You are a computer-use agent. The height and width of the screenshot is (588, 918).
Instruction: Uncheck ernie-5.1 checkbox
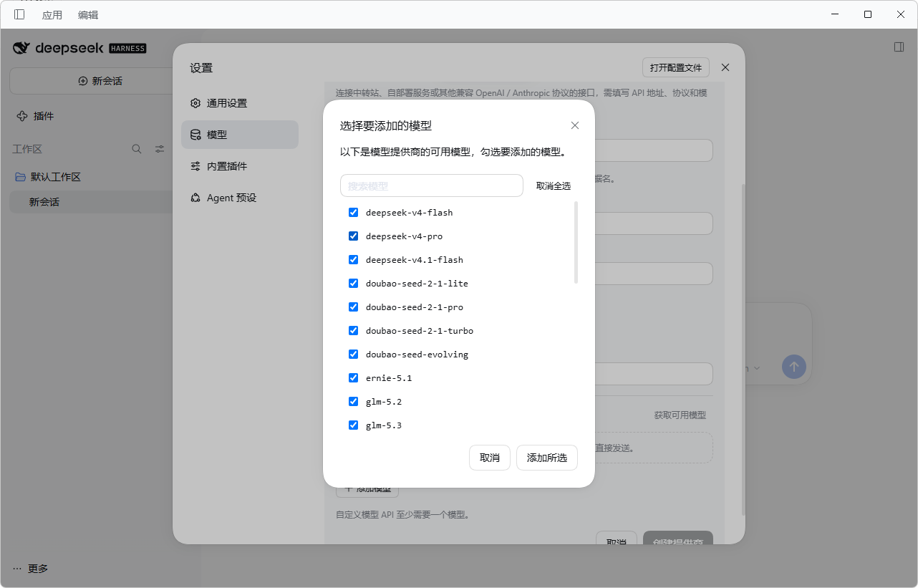click(353, 377)
